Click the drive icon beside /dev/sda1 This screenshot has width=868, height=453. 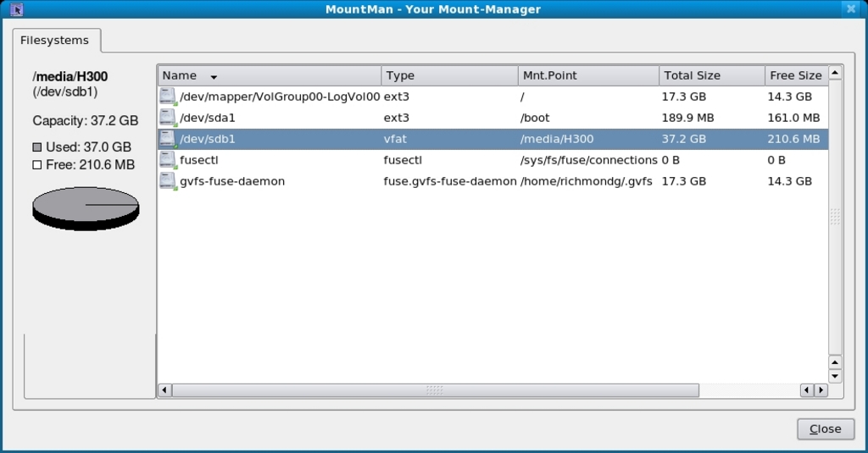point(168,117)
